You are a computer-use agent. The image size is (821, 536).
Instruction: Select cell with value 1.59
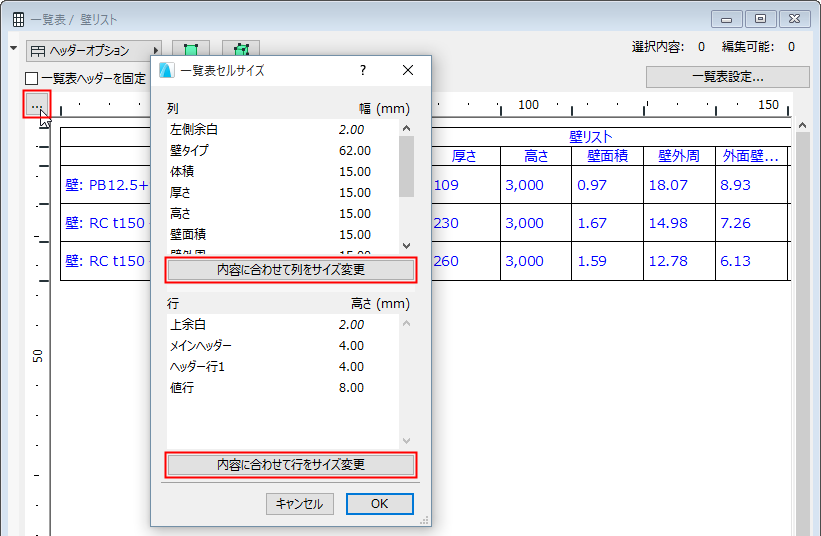(607, 261)
